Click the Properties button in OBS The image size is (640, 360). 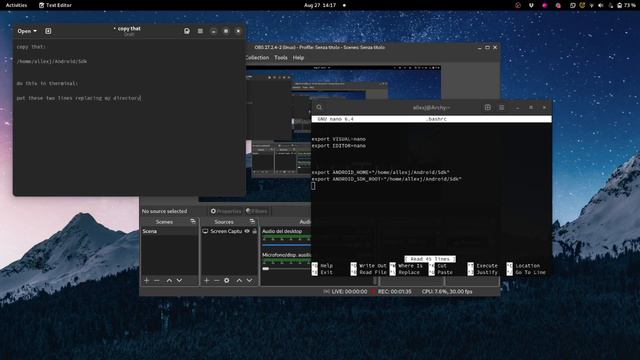226,211
